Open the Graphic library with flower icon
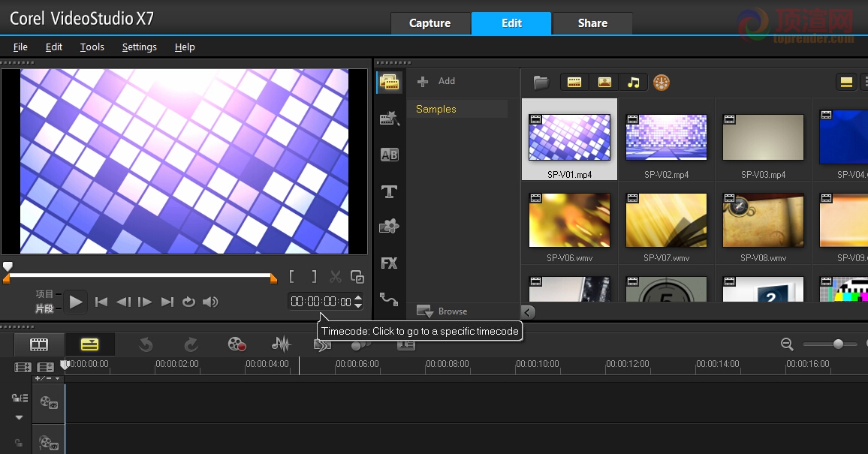The height and width of the screenshot is (454, 868). point(389,226)
